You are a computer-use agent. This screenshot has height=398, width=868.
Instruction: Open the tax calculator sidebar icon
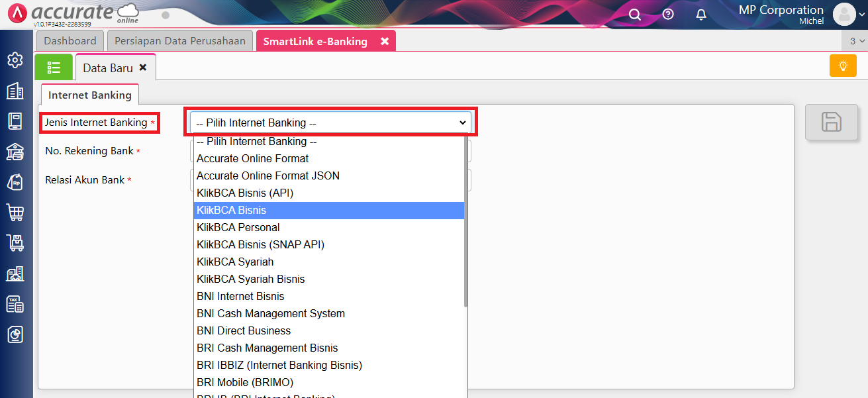[15, 304]
